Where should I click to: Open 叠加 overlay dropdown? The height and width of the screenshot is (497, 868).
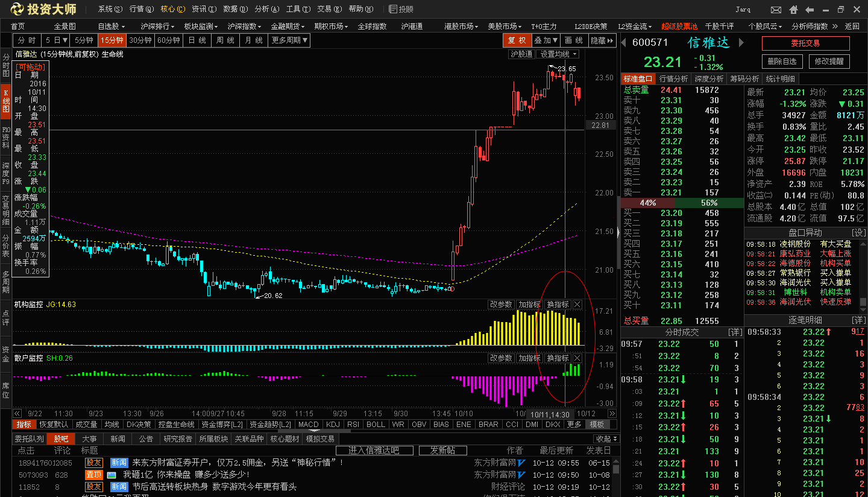click(546, 40)
